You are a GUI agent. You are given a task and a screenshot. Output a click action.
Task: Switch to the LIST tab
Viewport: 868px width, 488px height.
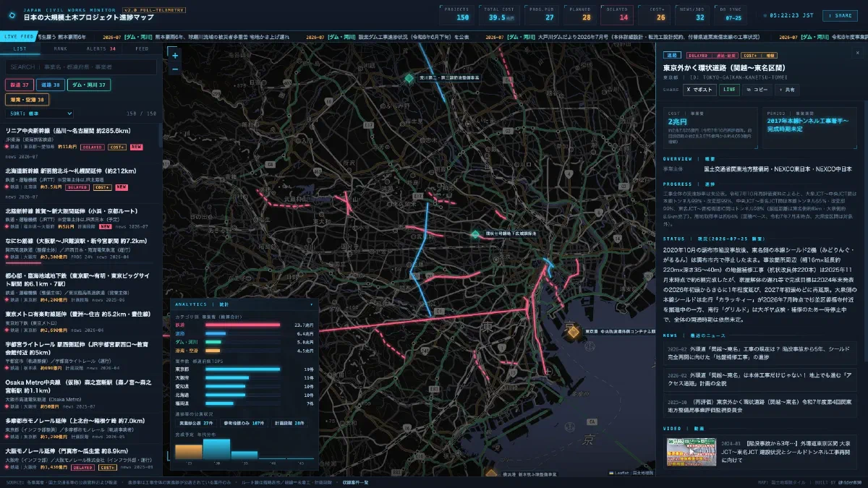tap(20, 48)
